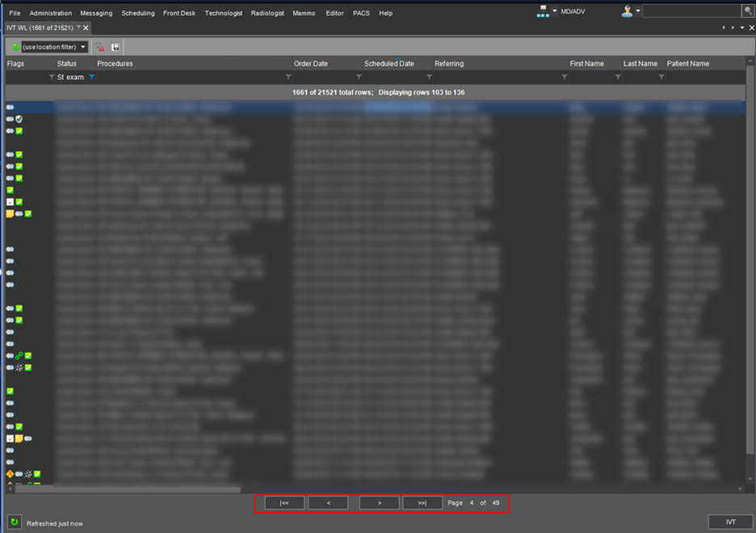
Task: Click the Order Date column filter icon
Action: click(359, 78)
